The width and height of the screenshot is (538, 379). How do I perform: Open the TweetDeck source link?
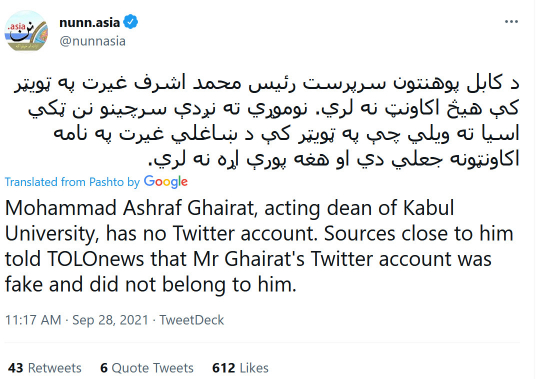(x=191, y=320)
